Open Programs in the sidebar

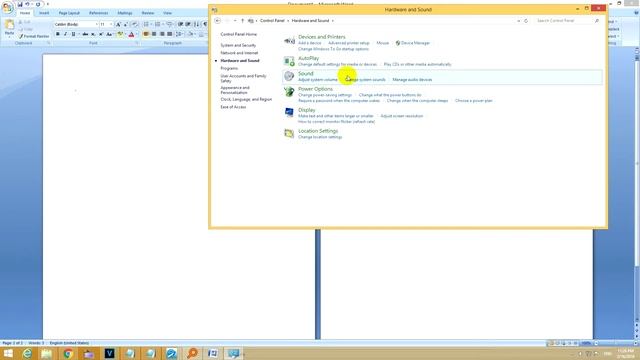point(229,68)
